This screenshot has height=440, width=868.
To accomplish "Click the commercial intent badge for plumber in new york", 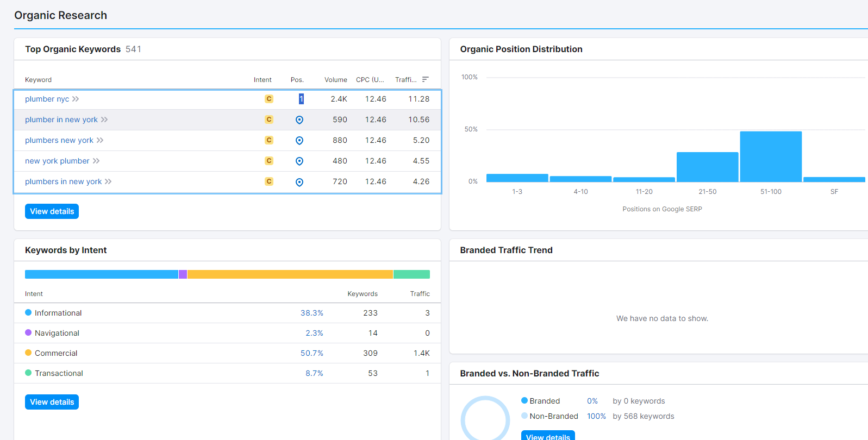I will tap(269, 120).
